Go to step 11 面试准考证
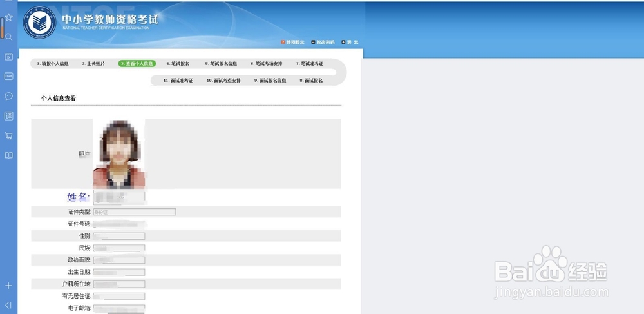644x314 pixels. click(x=178, y=81)
